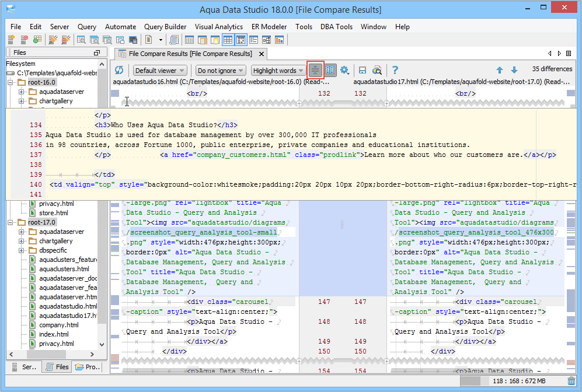Viewport: 582px width, 392px height.
Task: Open the Highlight words dropdown button
Action: tap(278, 71)
